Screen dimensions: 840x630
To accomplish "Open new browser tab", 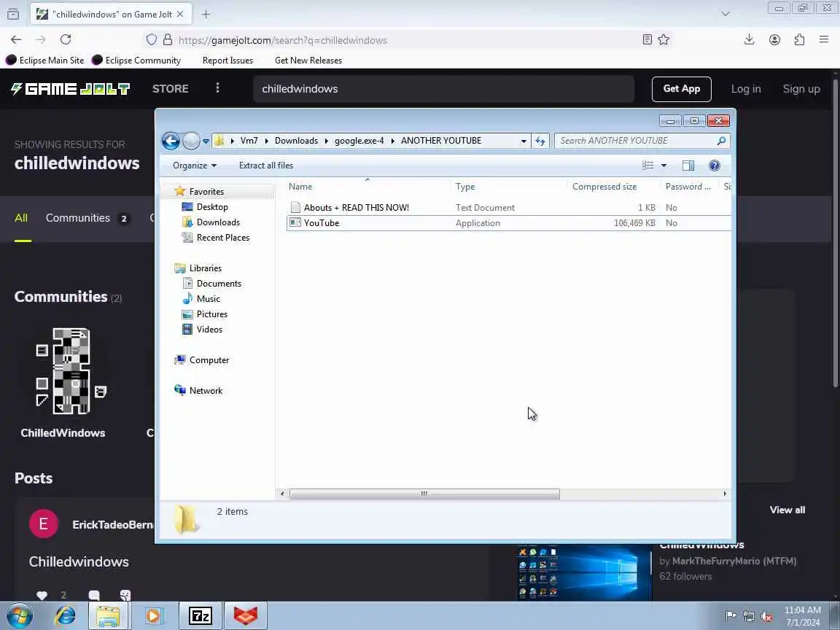I will pos(206,15).
